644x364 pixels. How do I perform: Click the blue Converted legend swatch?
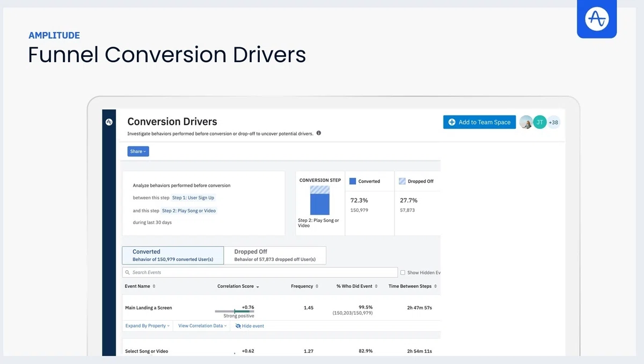coord(353,181)
